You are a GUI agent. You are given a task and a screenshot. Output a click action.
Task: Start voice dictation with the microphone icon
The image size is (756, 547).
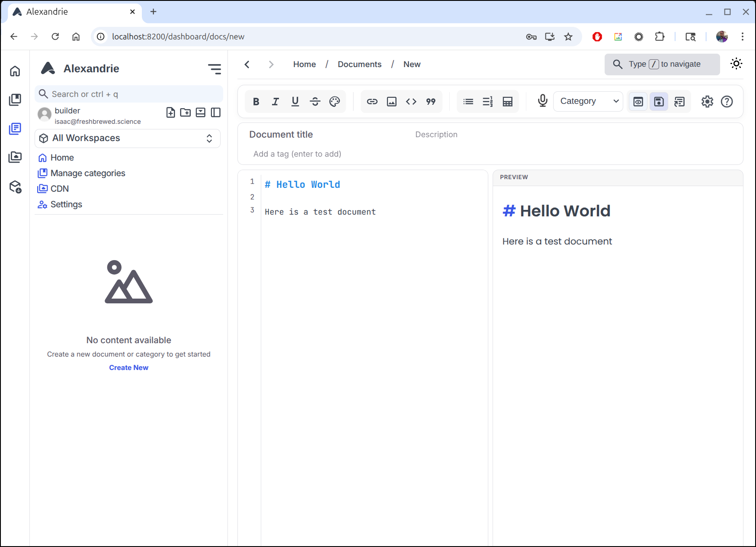click(x=542, y=101)
